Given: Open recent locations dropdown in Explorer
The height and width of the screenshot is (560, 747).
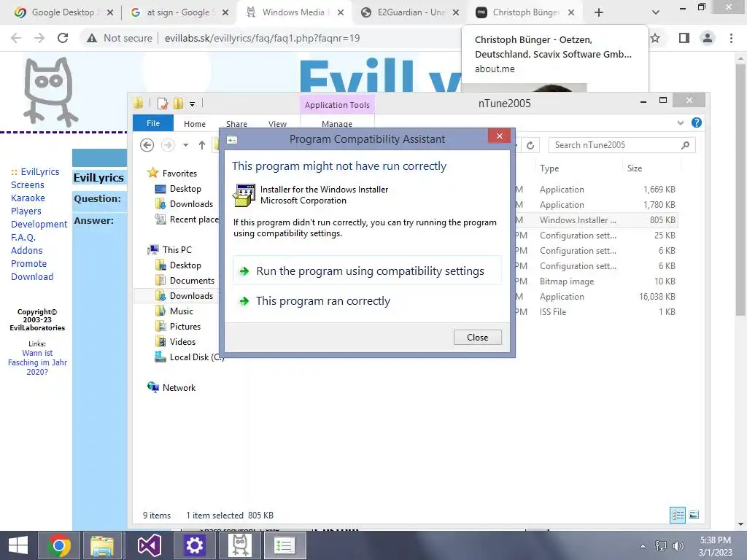Looking at the screenshot, I should pyautogui.click(x=186, y=145).
